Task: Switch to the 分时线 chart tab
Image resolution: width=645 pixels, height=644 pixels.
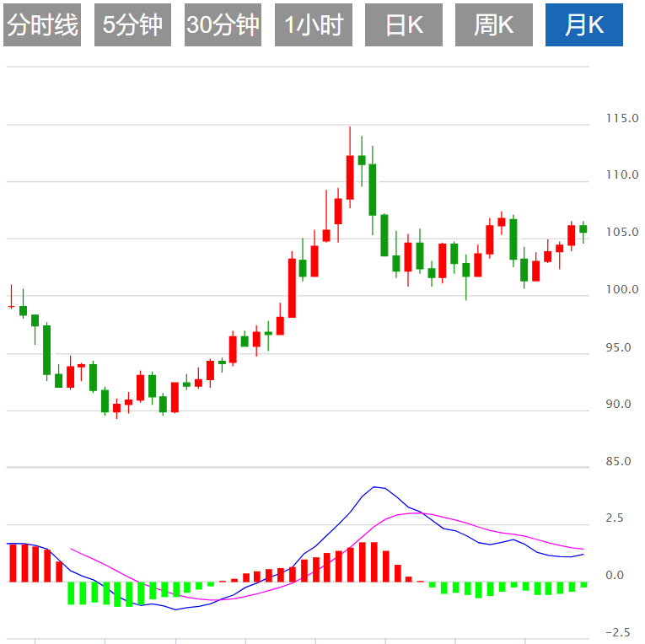Action: pos(42,24)
